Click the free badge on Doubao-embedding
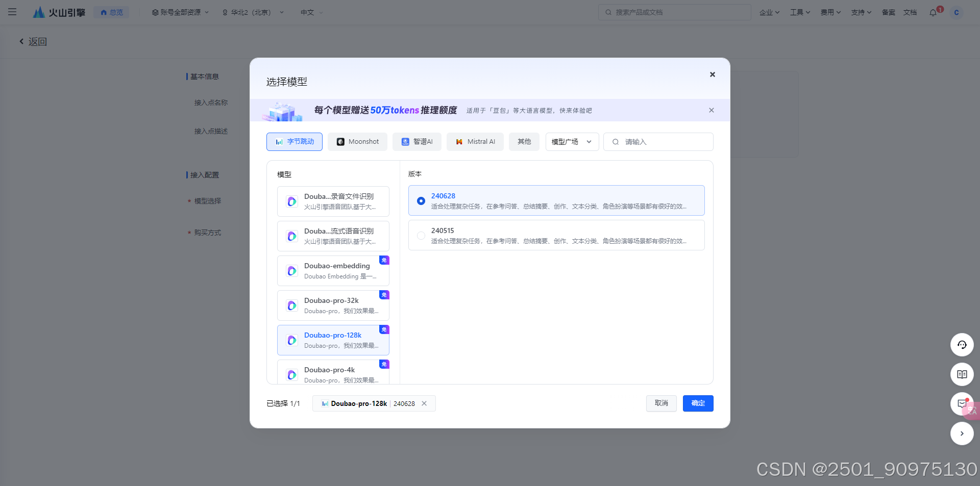 tap(384, 260)
